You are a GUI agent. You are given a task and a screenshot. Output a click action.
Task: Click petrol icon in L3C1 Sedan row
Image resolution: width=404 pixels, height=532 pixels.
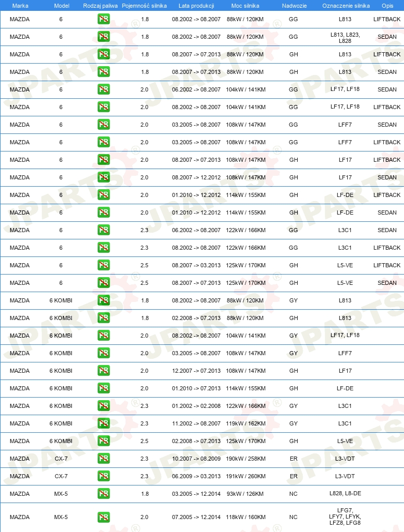coord(103,230)
